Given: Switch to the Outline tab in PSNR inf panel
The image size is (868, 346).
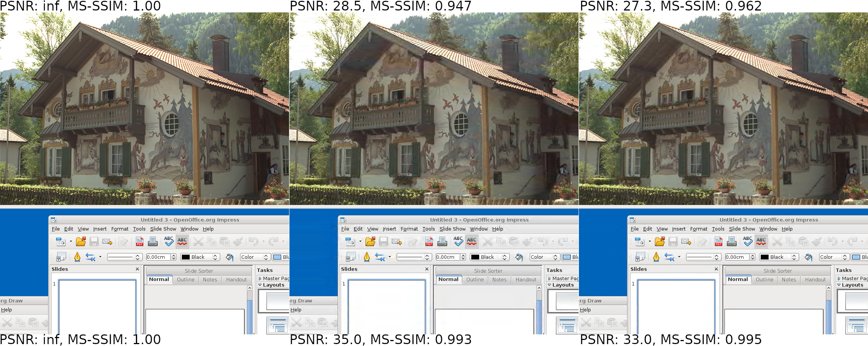Looking at the screenshot, I should 186,279.
